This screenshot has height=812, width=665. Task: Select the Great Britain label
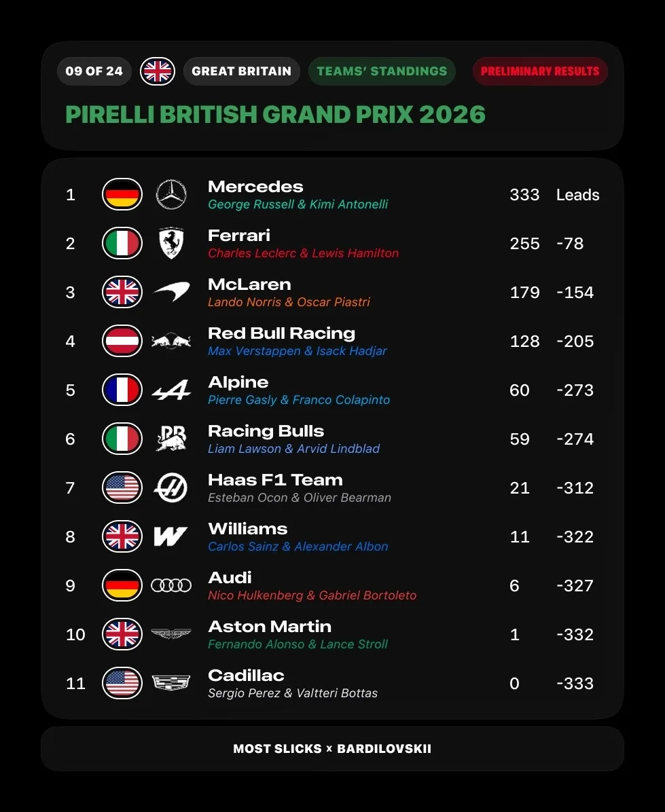(x=241, y=71)
